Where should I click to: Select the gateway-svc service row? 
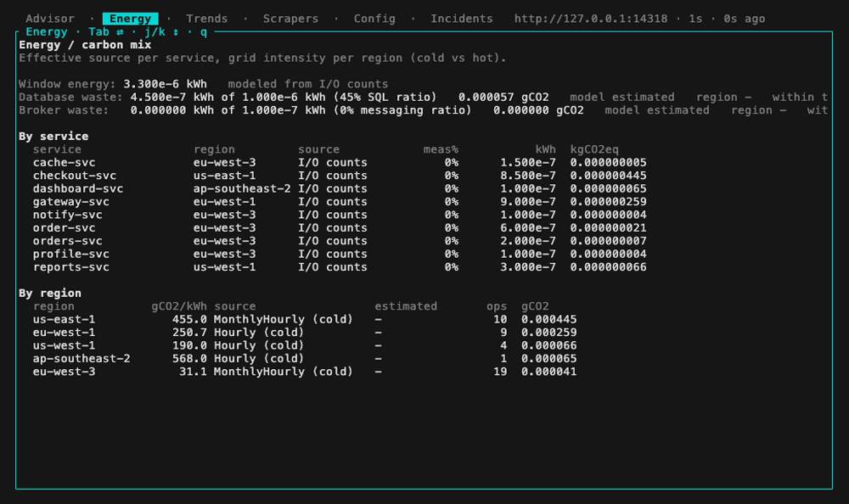(340, 201)
